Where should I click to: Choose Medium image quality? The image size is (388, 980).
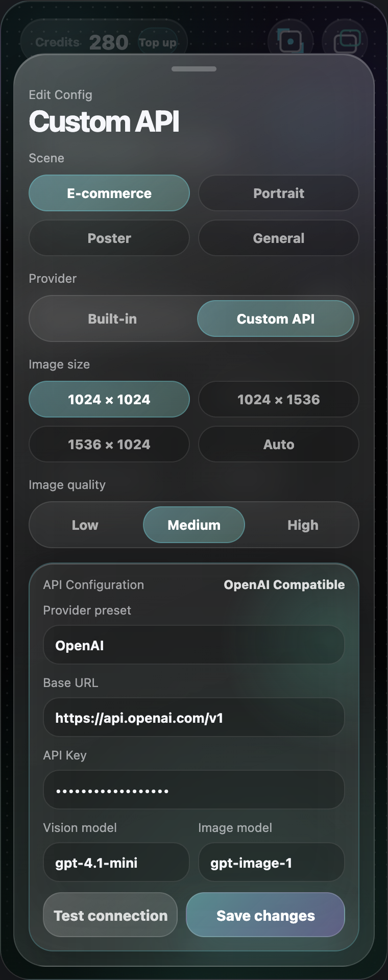coord(194,525)
